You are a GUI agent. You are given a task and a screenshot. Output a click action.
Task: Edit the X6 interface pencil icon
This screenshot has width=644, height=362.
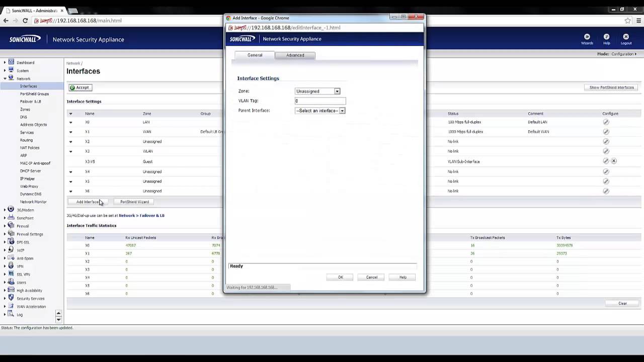point(606,191)
